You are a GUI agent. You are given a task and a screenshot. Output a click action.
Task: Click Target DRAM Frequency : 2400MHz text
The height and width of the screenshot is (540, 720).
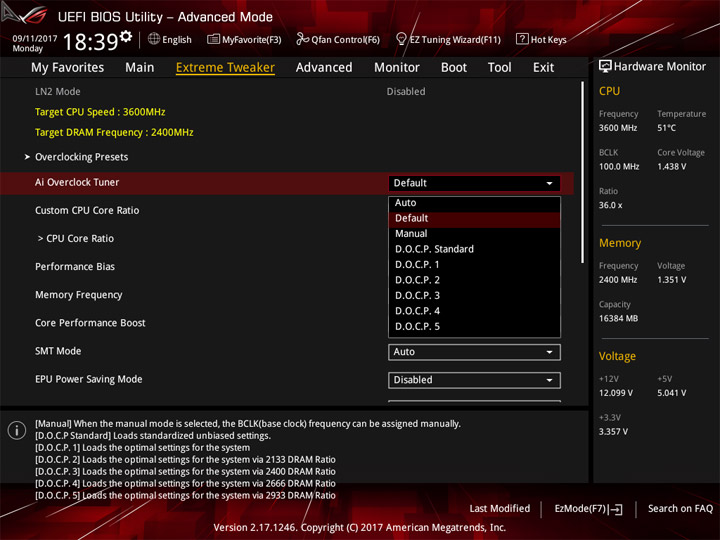pyautogui.click(x=114, y=133)
